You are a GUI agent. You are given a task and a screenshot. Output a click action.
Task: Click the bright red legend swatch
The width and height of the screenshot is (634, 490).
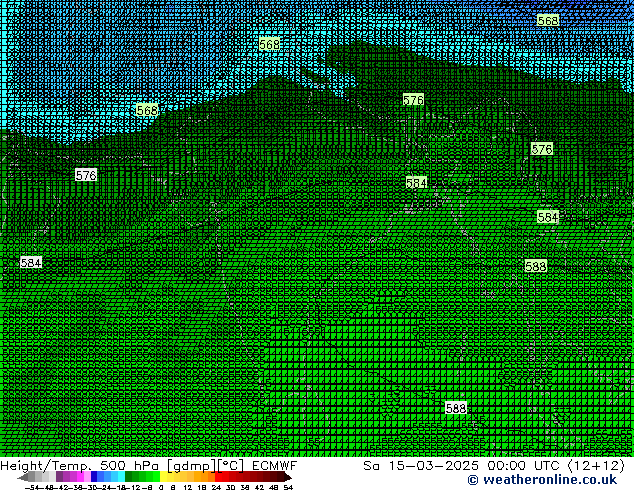218,476
